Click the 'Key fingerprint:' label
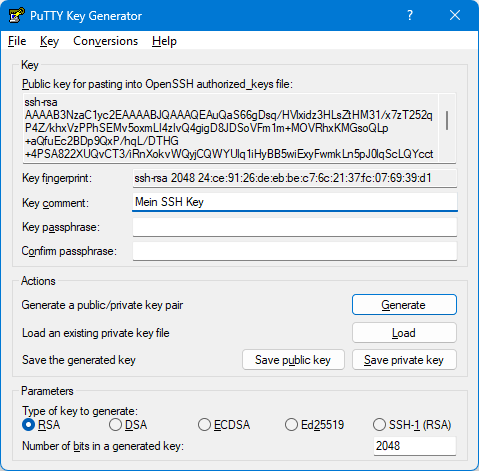The image size is (479, 471). coord(57,178)
